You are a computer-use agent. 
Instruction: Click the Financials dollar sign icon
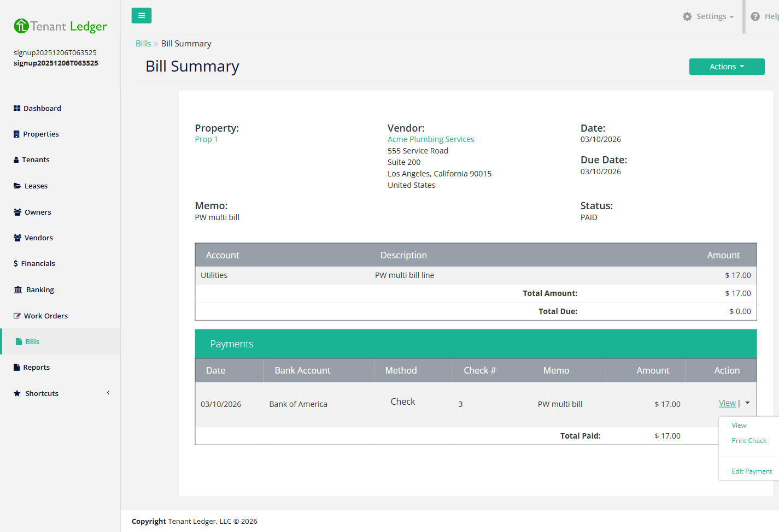point(16,263)
